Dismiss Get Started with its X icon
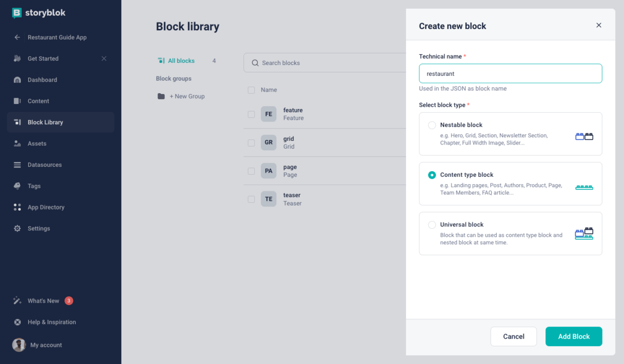Image resolution: width=624 pixels, height=364 pixels. coord(104,59)
